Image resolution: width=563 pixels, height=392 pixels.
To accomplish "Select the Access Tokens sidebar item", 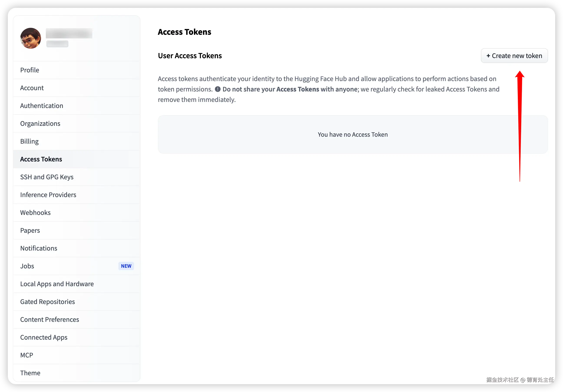I will [41, 159].
